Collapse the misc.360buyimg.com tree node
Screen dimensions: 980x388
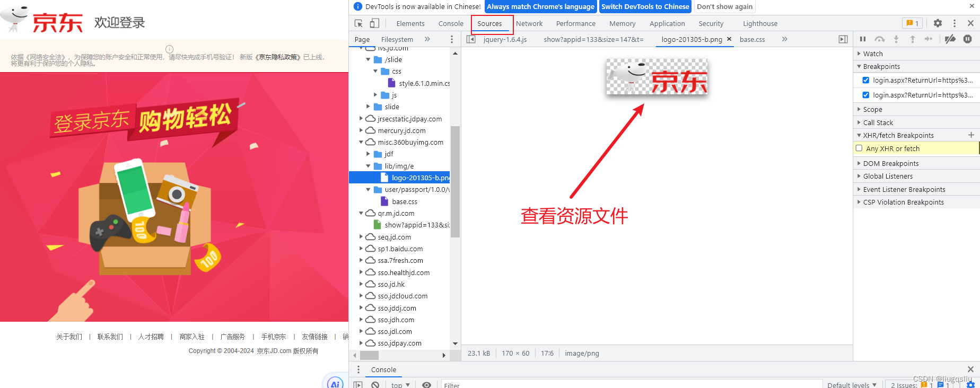pos(361,142)
